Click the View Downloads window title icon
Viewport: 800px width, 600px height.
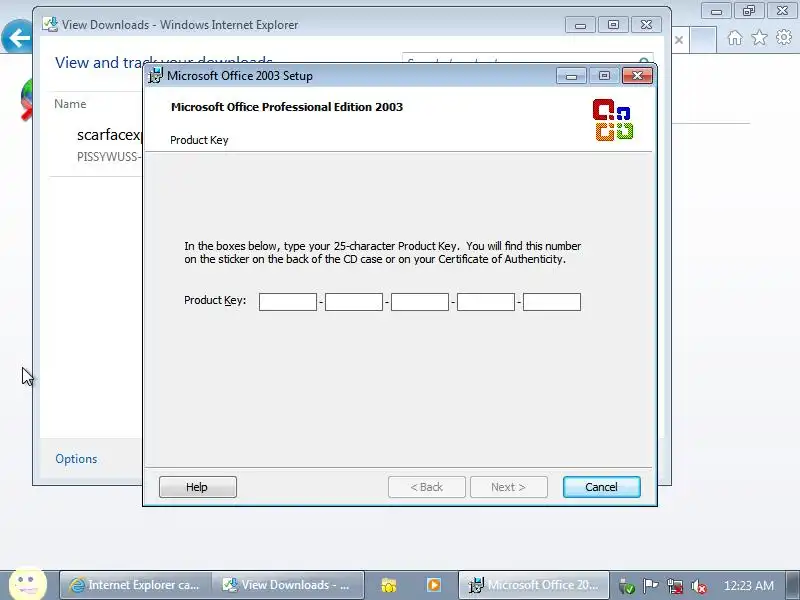(50, 24)
